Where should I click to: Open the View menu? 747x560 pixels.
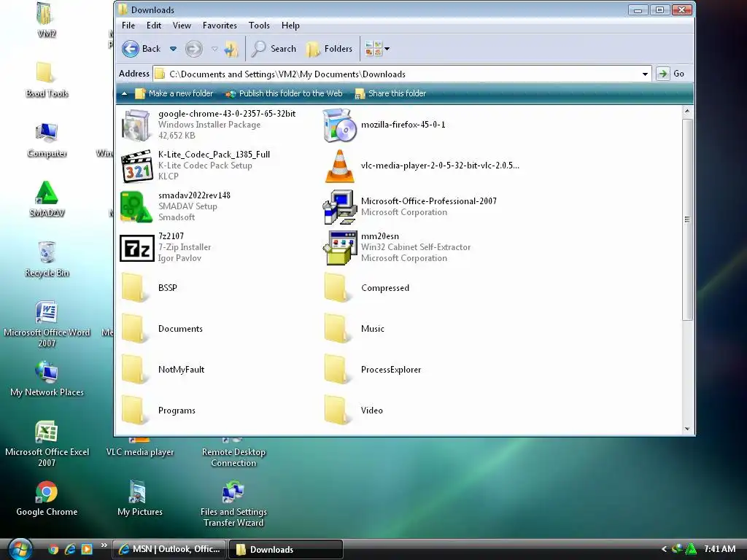pos(182,26)
